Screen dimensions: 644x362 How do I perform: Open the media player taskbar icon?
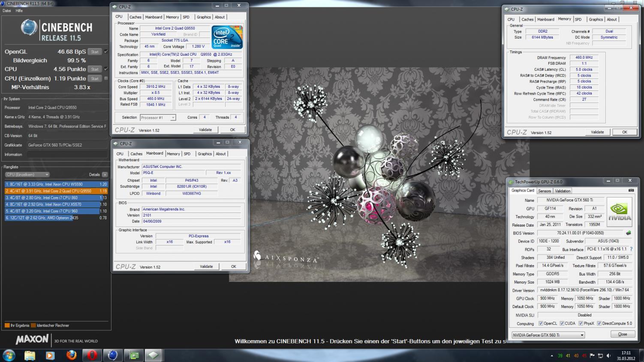(x=50, y=355)
